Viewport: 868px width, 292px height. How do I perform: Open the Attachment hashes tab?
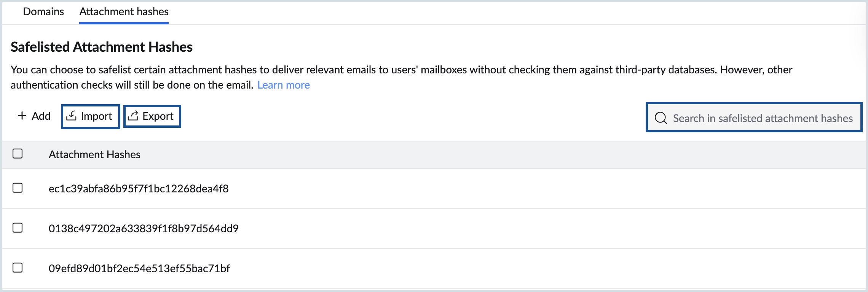124,11
